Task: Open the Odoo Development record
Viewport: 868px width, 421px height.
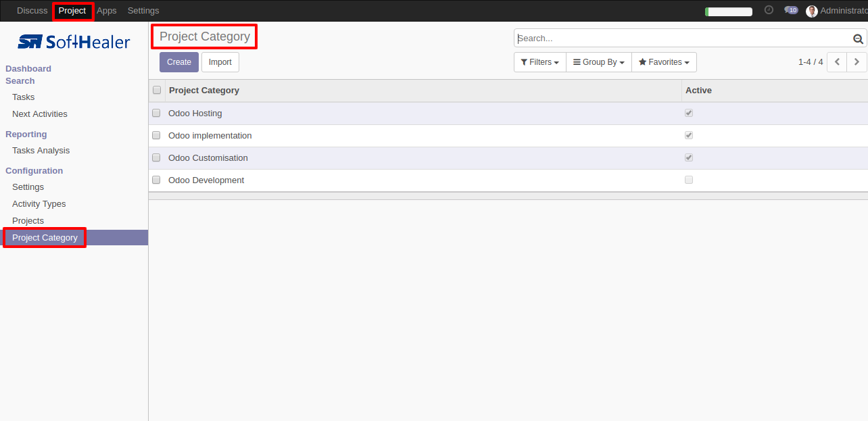Action: pyautogui.click(x=206, y=180)
